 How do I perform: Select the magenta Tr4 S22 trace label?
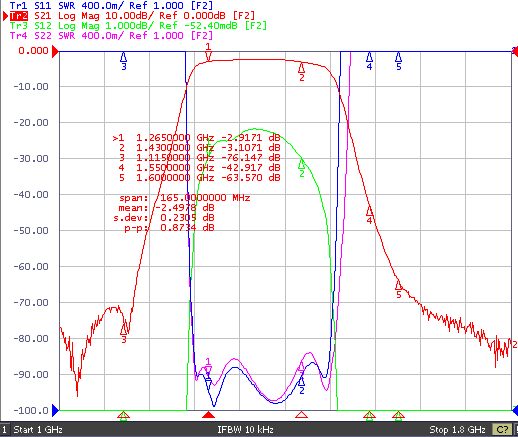coord(111,36)
